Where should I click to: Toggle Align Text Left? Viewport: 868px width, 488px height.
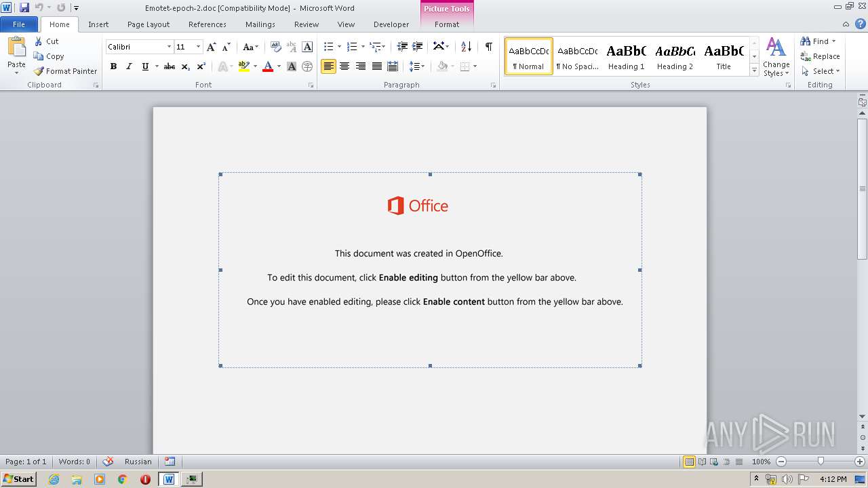click(x=328, y=66)
